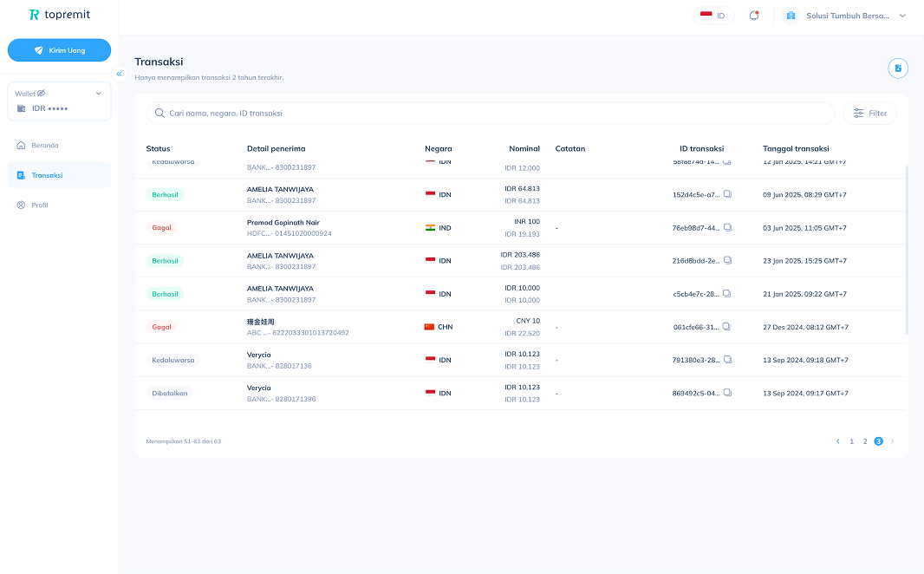
Task: Expand the Wallet dropdown chevron
Action: pyautogui.click(x=99, y=93)
